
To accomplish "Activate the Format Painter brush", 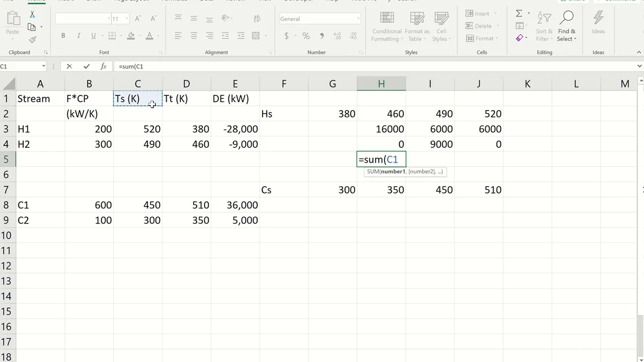I will [32, 40].
